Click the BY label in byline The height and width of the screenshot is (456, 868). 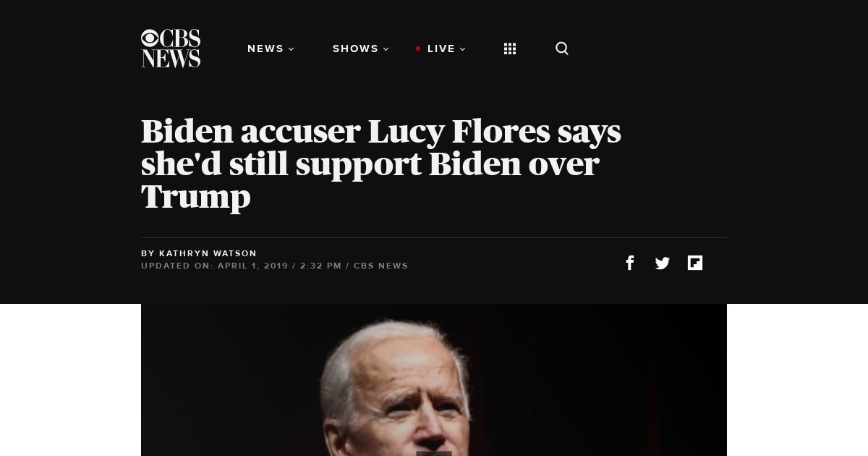click(148, 253)
